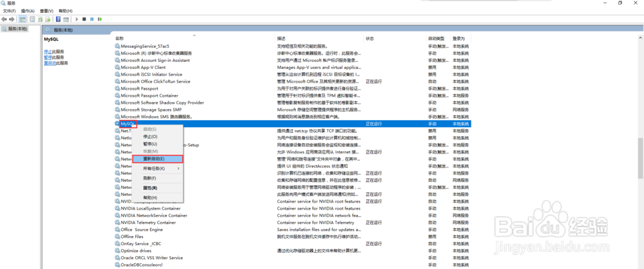Sort by the 启动类型 column header
Screen dimensions: 644x269
point(438,39)
